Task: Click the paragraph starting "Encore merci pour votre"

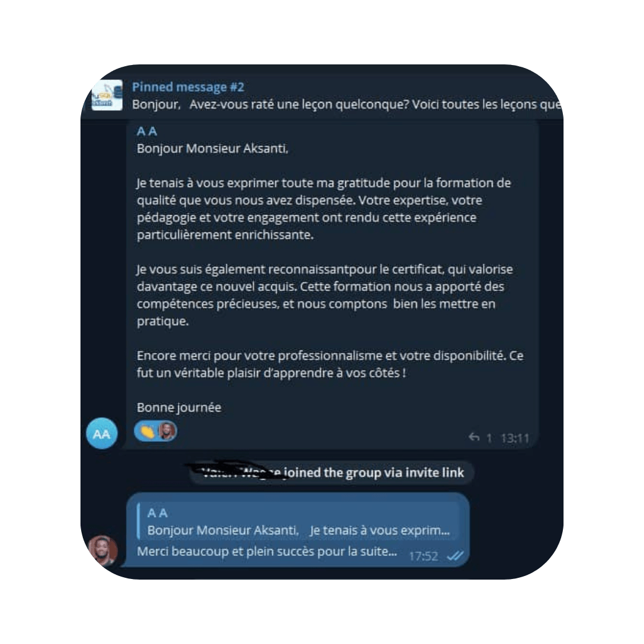Action: pos(330,364)
